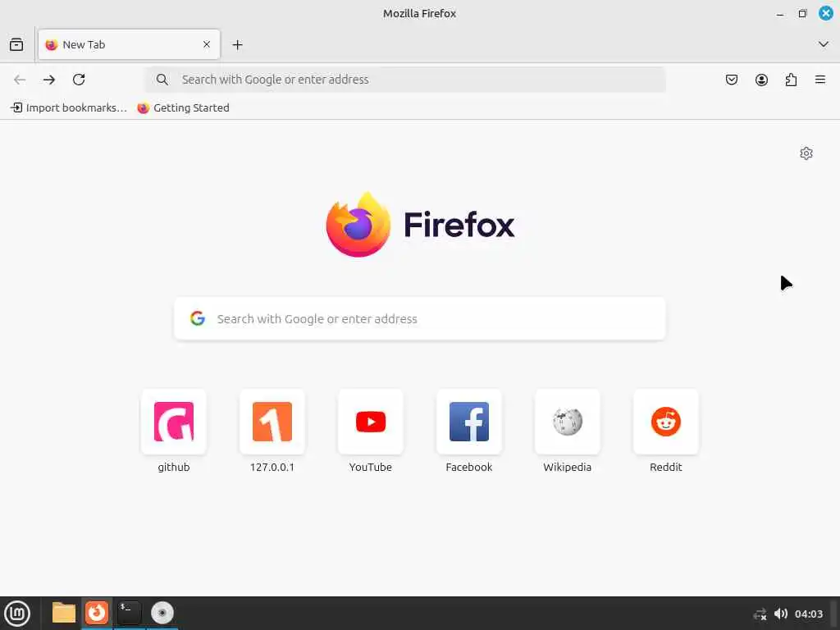This screenshot has width=840, height=630.
Task: Minimize the Firefox window
Action: (x=780, y=14)
